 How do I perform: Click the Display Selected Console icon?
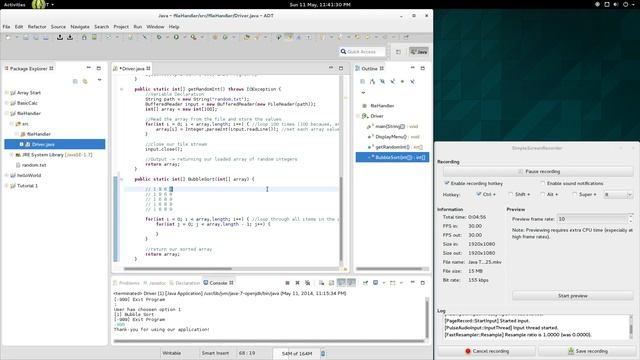376,282
